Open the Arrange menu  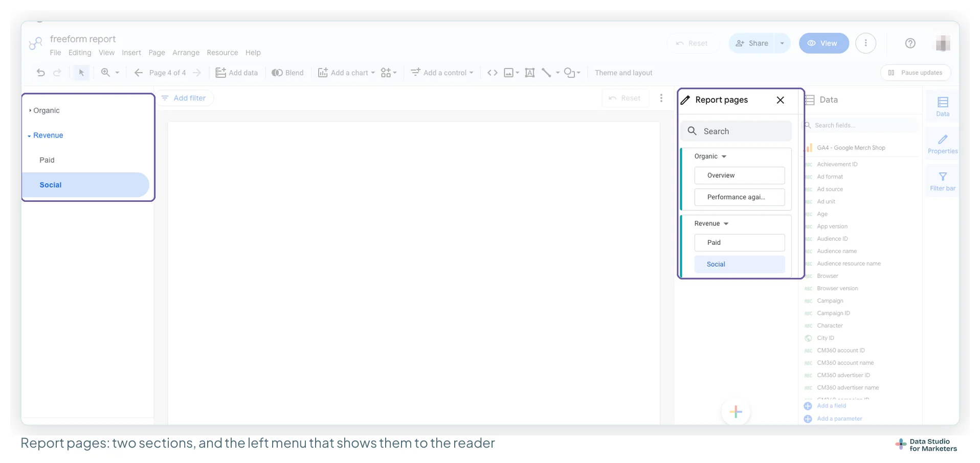(186, 53)
